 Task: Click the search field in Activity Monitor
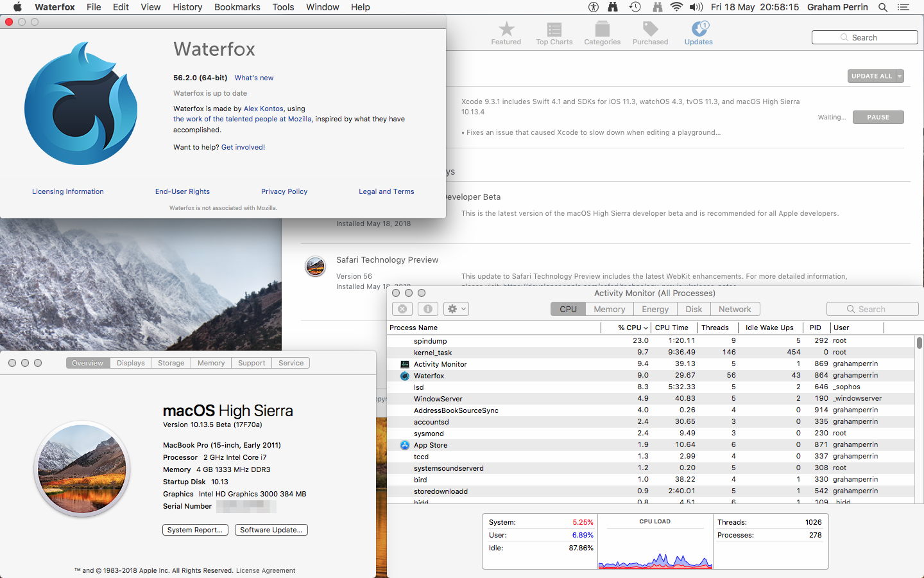tap(873, 309)
